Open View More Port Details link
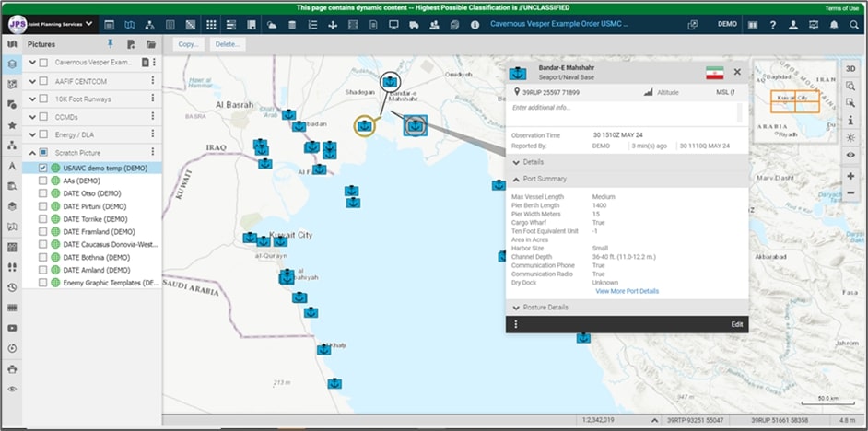 [628, 291]
